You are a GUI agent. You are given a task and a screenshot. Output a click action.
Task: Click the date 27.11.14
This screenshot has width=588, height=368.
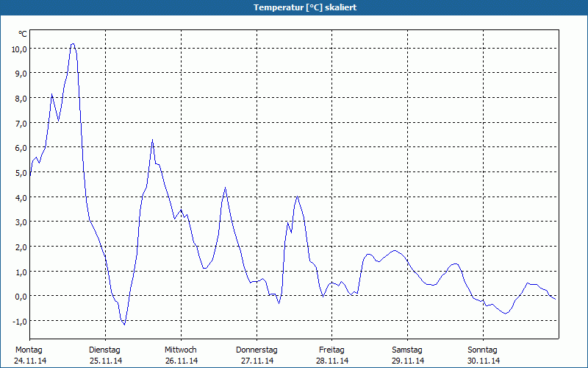[x=257, y=361]
